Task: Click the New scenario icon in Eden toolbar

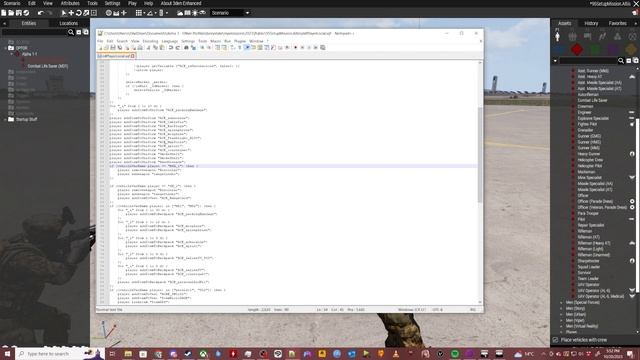Action: (4, 13)
